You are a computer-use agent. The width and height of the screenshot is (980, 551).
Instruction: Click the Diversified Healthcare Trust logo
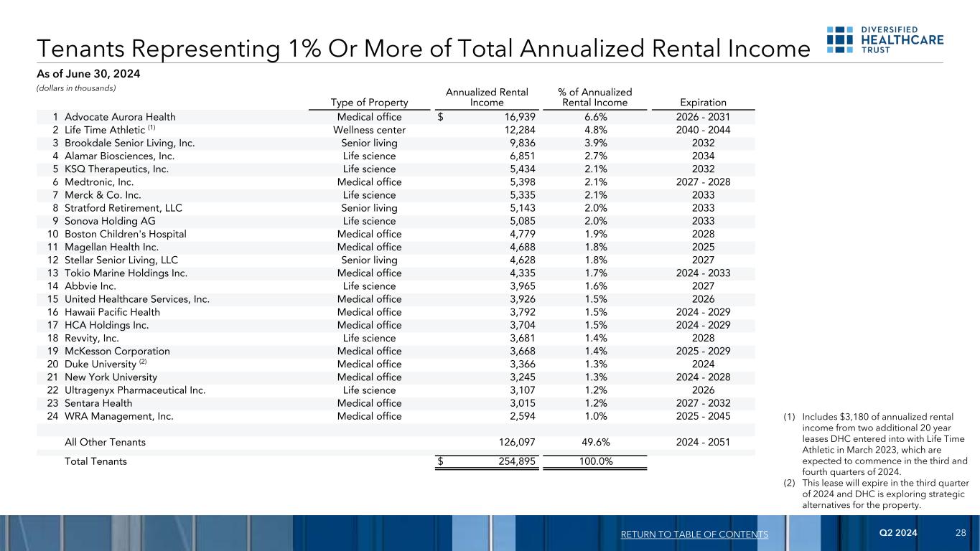pos(885,39)
